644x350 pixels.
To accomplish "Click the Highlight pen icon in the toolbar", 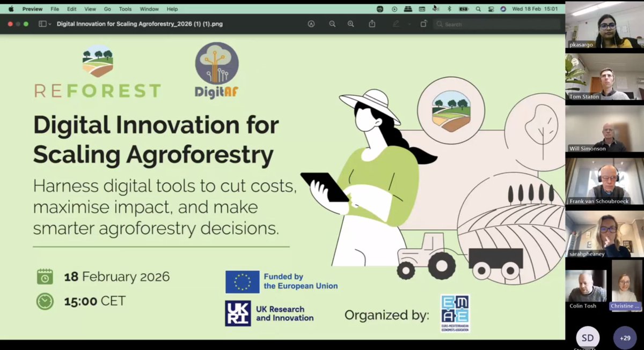I will click(x=396, y=24).
